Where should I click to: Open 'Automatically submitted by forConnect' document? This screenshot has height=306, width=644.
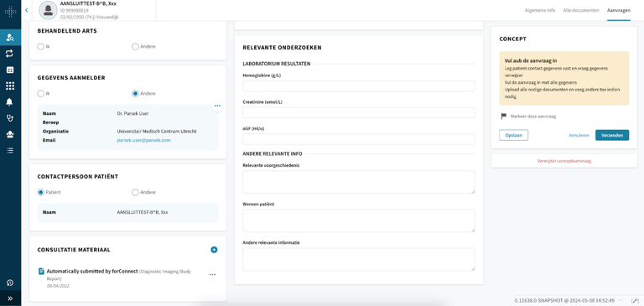coord(92,272)
